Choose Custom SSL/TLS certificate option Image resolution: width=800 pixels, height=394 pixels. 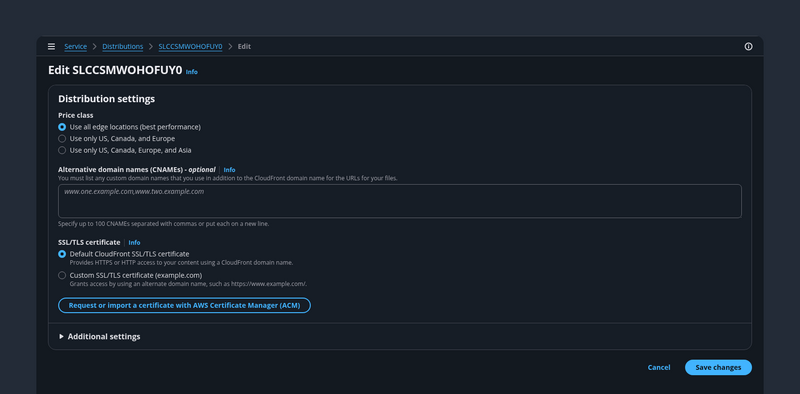62,276
